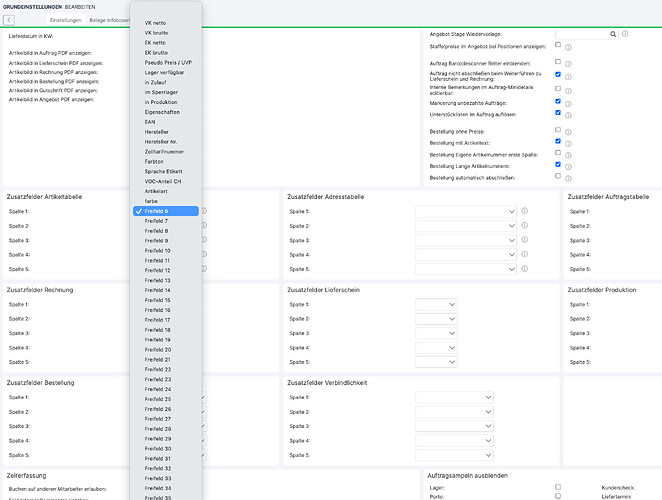Click search icon in Angebot Stage Wiedervorlage
The width and height of the screenshot is (662, 500).
[x=613, y=34]
